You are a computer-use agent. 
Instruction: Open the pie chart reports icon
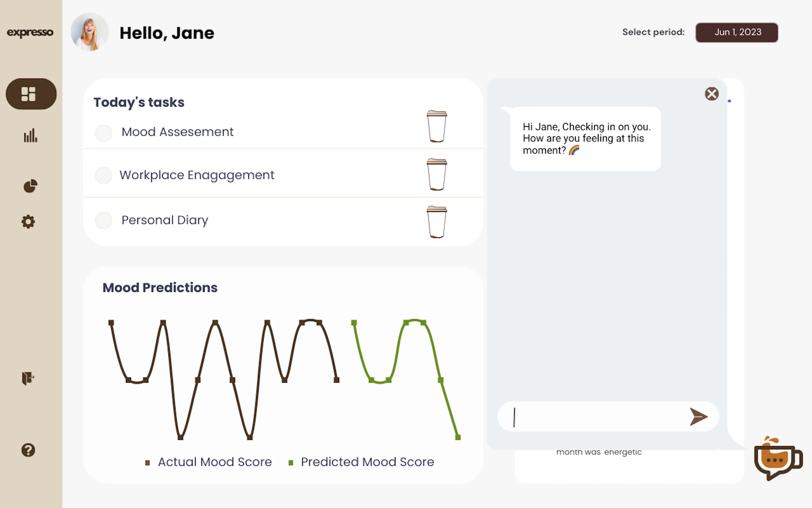coord(30,186)
